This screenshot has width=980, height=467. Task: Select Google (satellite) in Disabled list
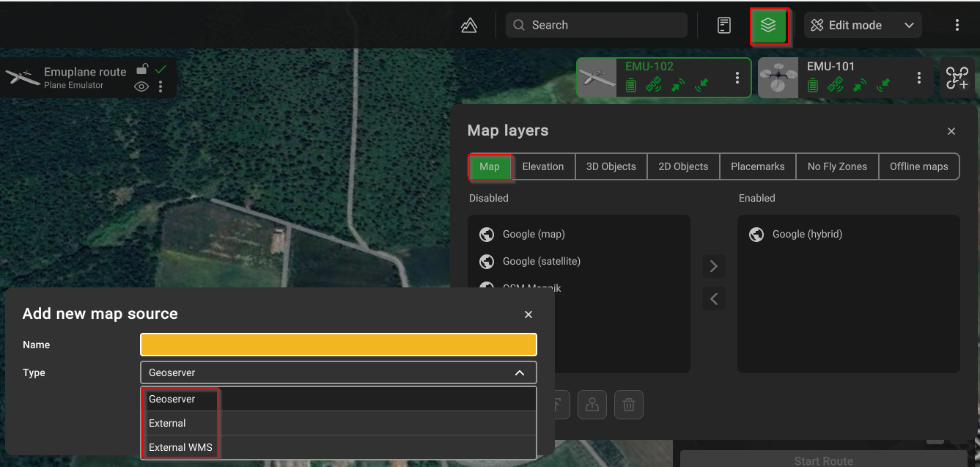(x=541, y=261)
